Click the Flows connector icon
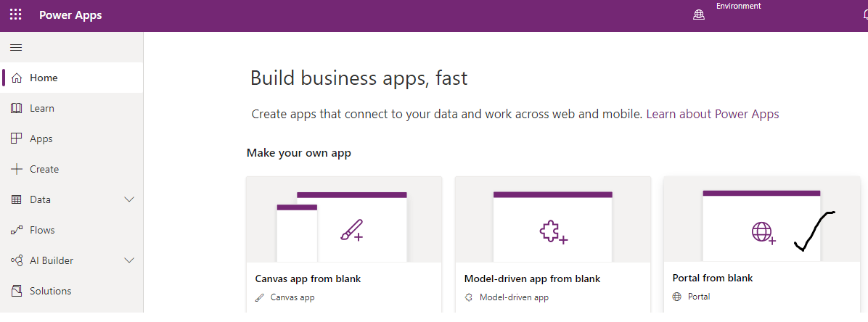 (x=17, y=231)
